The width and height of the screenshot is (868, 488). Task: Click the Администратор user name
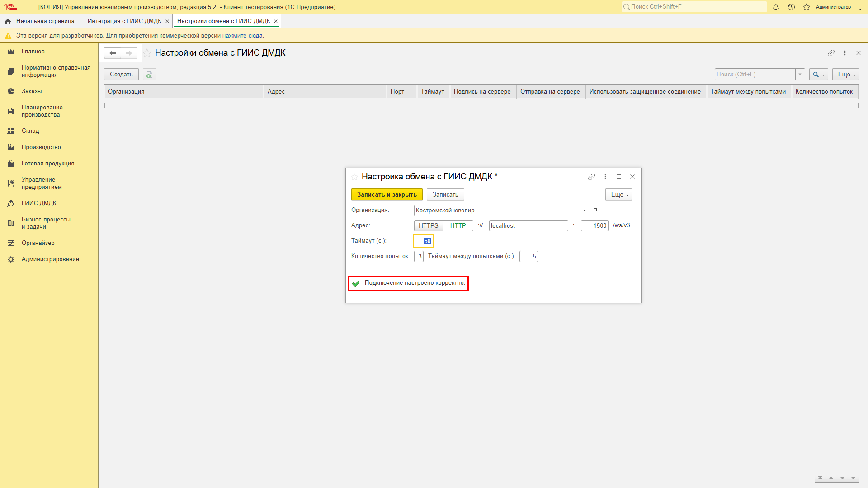pos(833,7)
